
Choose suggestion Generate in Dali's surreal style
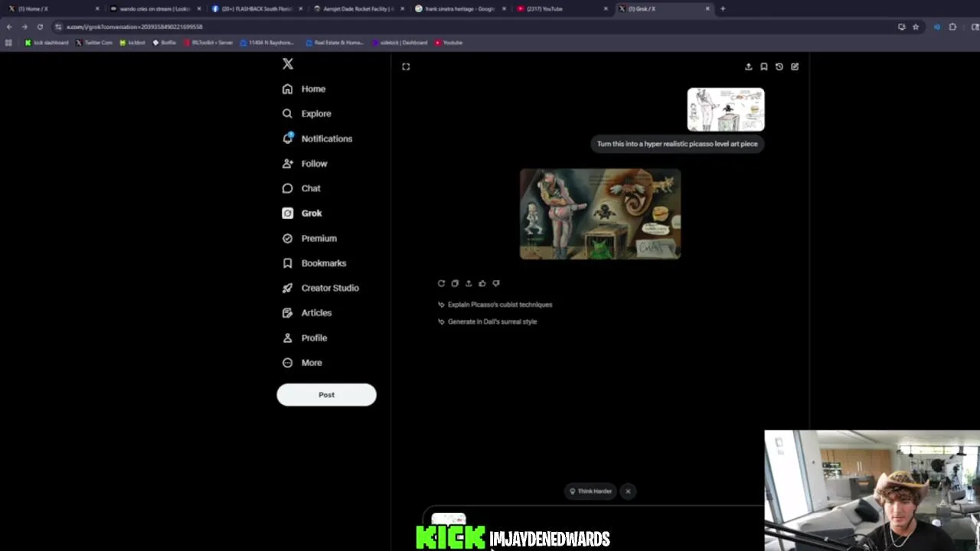click(488, 321)
